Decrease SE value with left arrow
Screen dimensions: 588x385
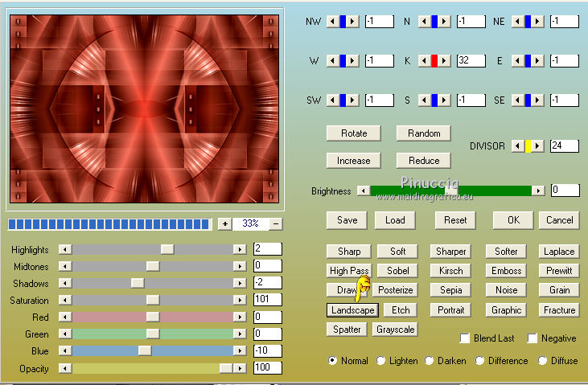[x=518, y=100]
